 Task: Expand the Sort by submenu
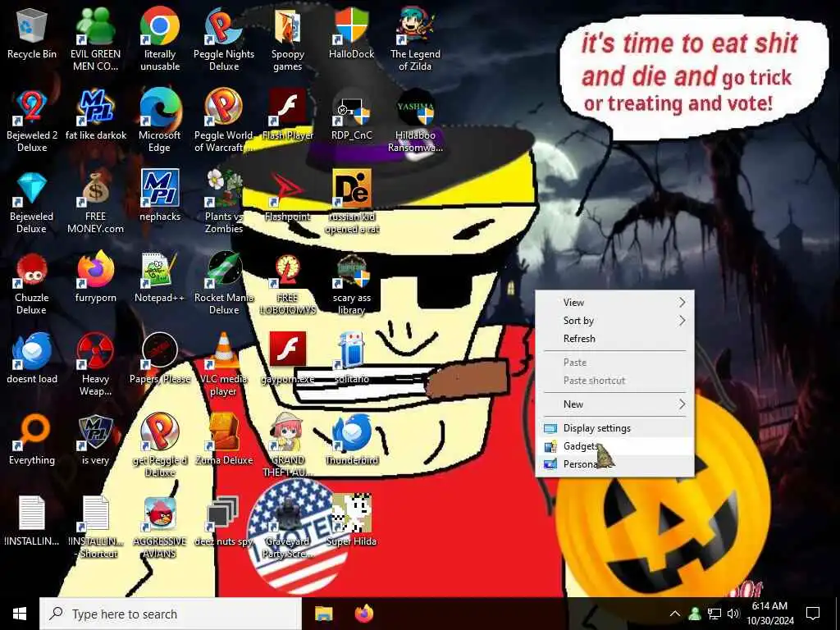coord(614,321)
